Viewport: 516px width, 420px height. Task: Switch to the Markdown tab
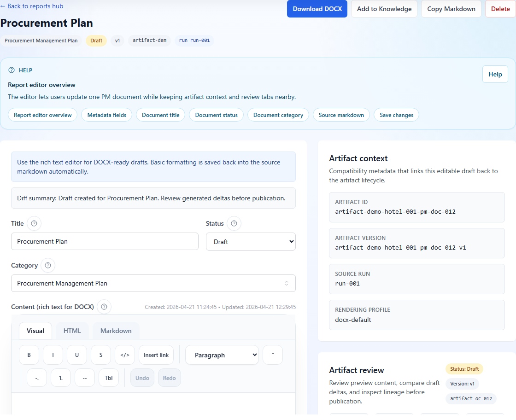[116, 330]
